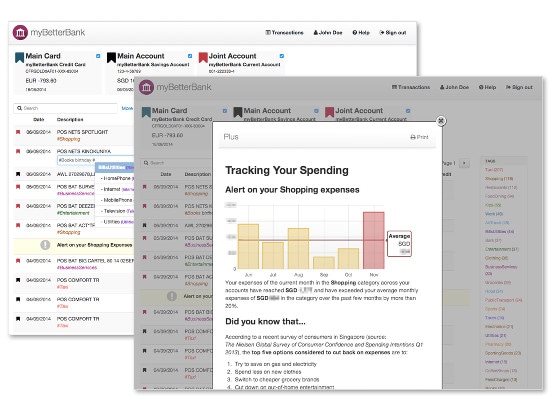
Task: Click search magnifier icon in back window
Action: (20, 108)
